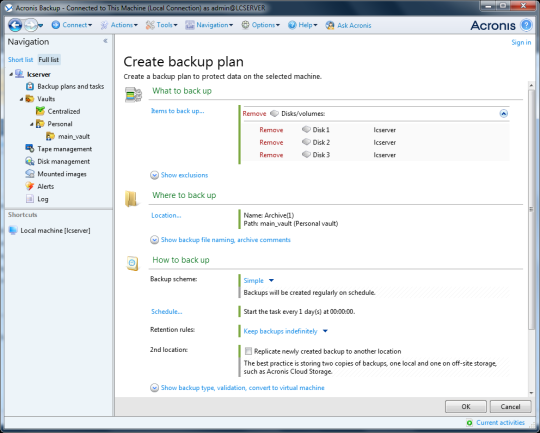The image size is (540, 433).
Task: Click the vertical scrollbar down arrow
Action: tap(531, 393)
